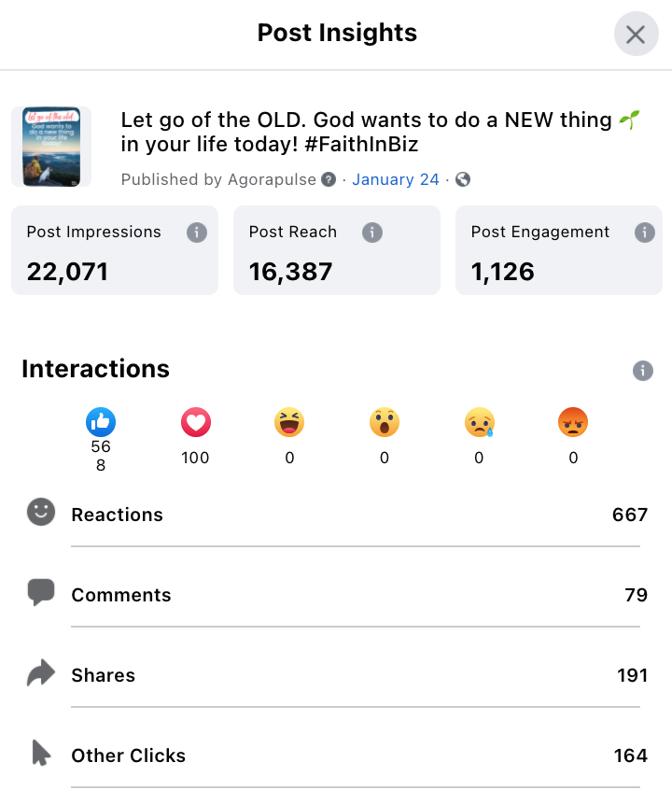Select the Sad crying reaction icon
The image size is (672, 805).
[x=479, y=422]
